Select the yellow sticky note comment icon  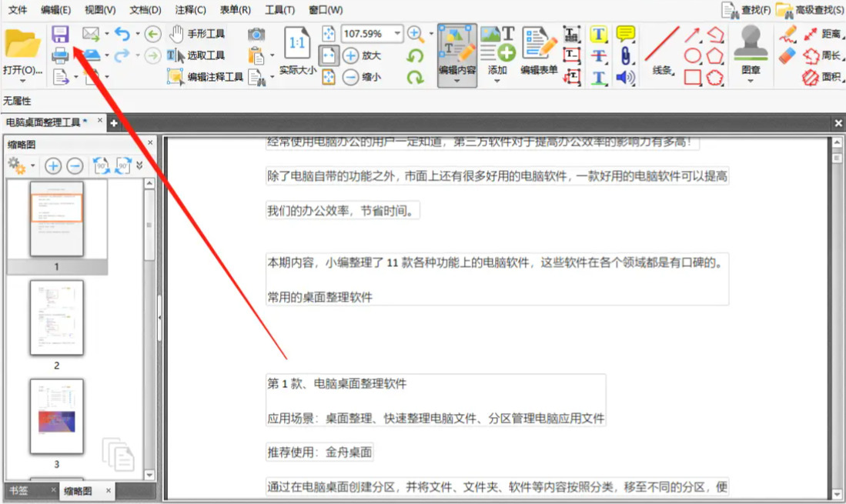(625, 35)
